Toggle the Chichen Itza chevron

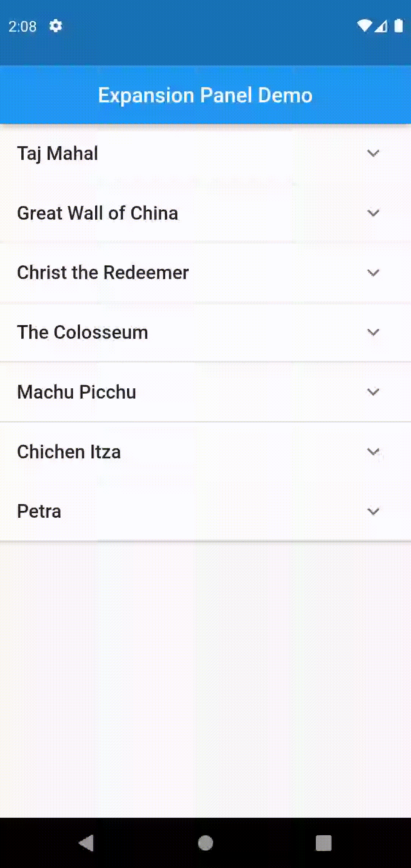[x=373, y=452]
